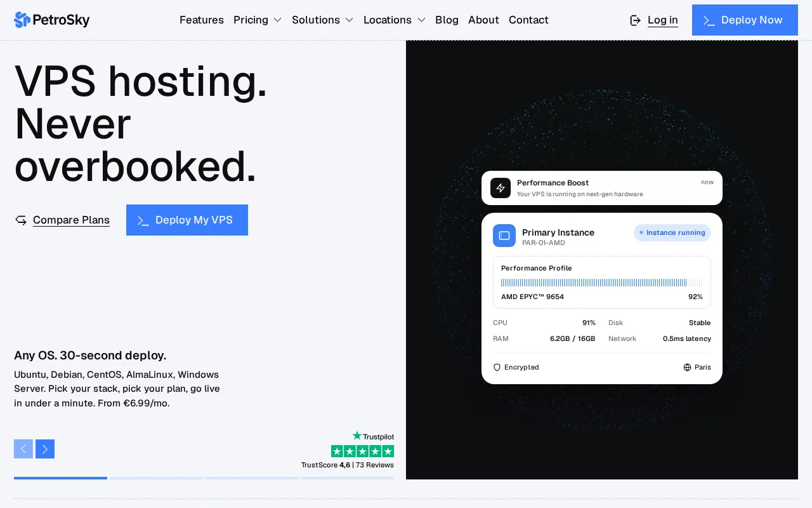
Task: Select the fourth slide progress bar
Action: [348, 478]
